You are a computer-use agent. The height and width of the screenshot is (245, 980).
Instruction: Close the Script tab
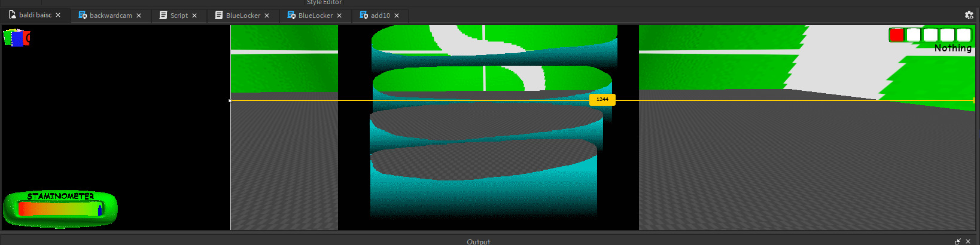pyautogui.click(x=194, y=16)
